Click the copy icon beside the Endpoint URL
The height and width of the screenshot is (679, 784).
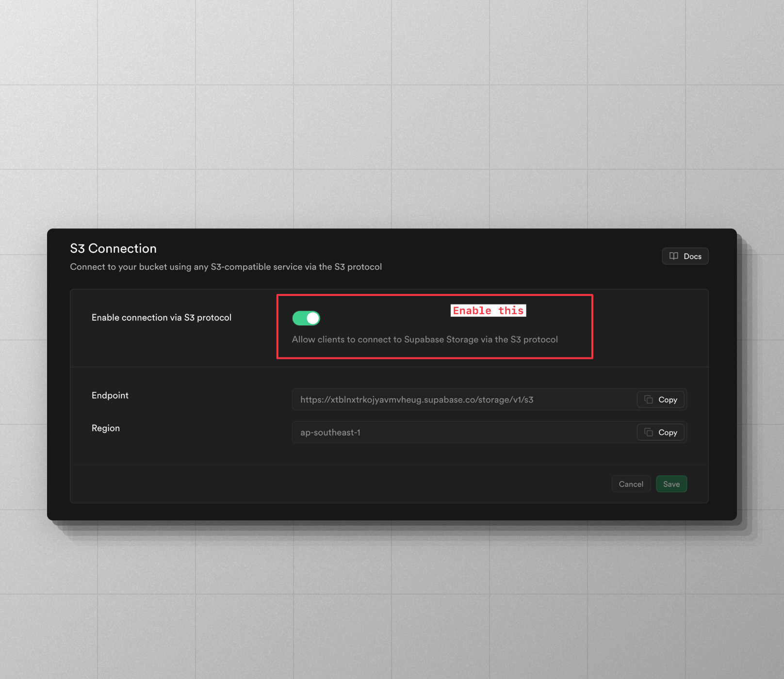point(649,400)
